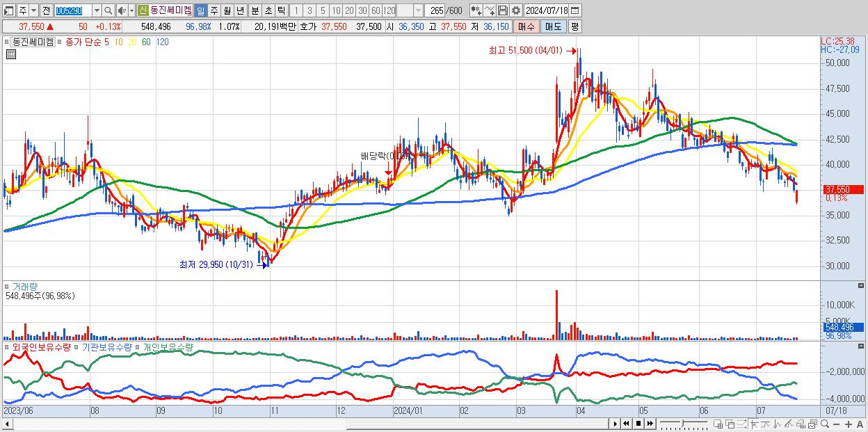Click the grid table icon under legend
Screen dimensions: 868x432
pos(10,54)
